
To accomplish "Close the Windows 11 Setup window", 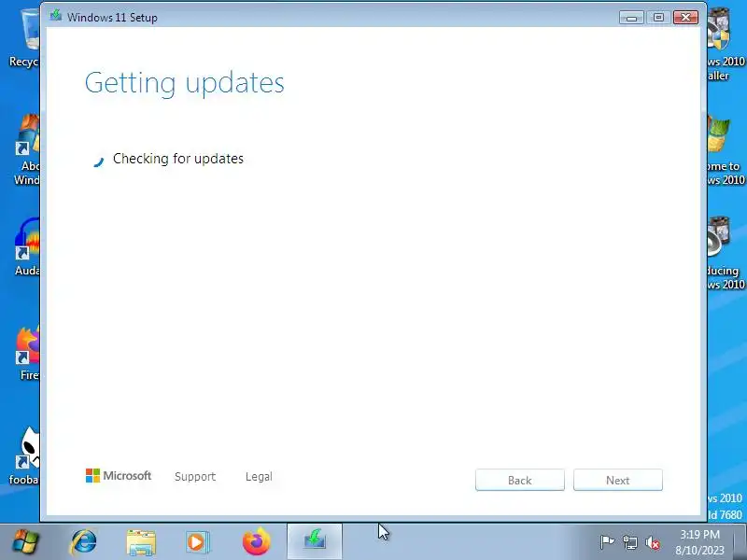I will click(x=685, y=18).
